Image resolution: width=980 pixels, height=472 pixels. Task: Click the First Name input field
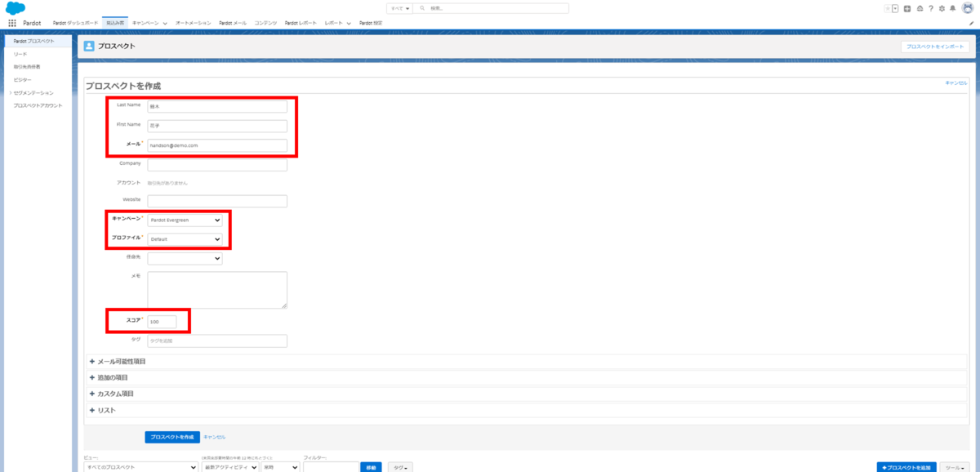217,126
